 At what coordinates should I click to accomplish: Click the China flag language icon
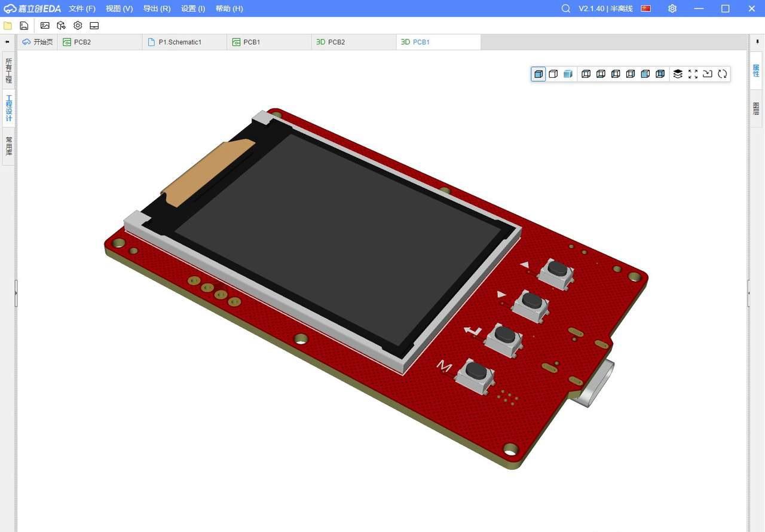645,8
